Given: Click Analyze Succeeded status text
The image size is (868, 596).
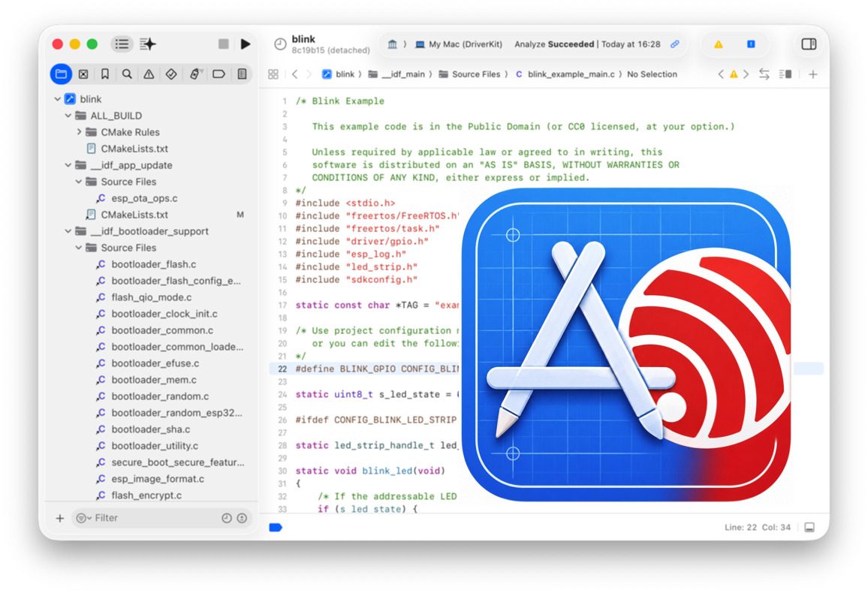Looking at the screenshot, I should [554, 44].
